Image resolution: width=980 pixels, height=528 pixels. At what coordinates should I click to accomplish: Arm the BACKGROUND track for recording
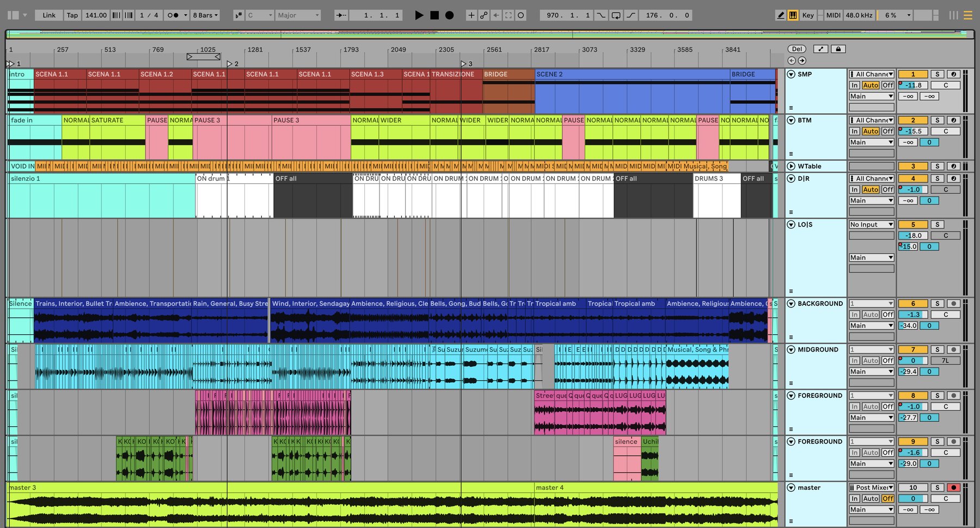pos(953,304)
